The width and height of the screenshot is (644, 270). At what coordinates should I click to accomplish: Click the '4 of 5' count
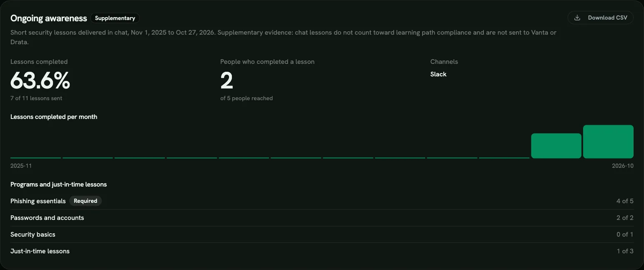pos(625,201)
